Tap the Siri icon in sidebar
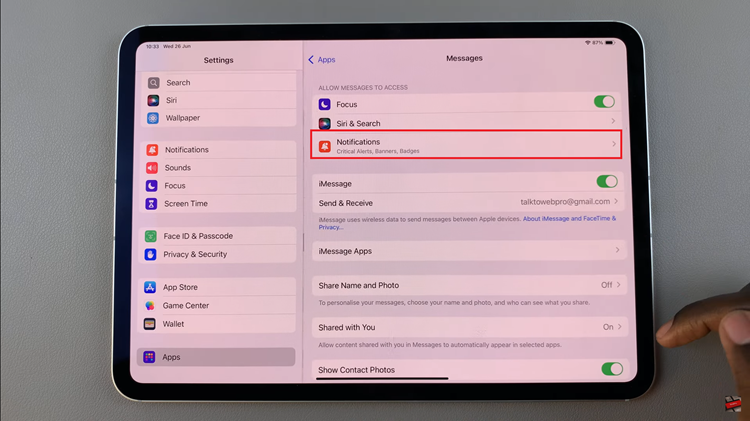The image size is (750, 421). coord(153,100)
